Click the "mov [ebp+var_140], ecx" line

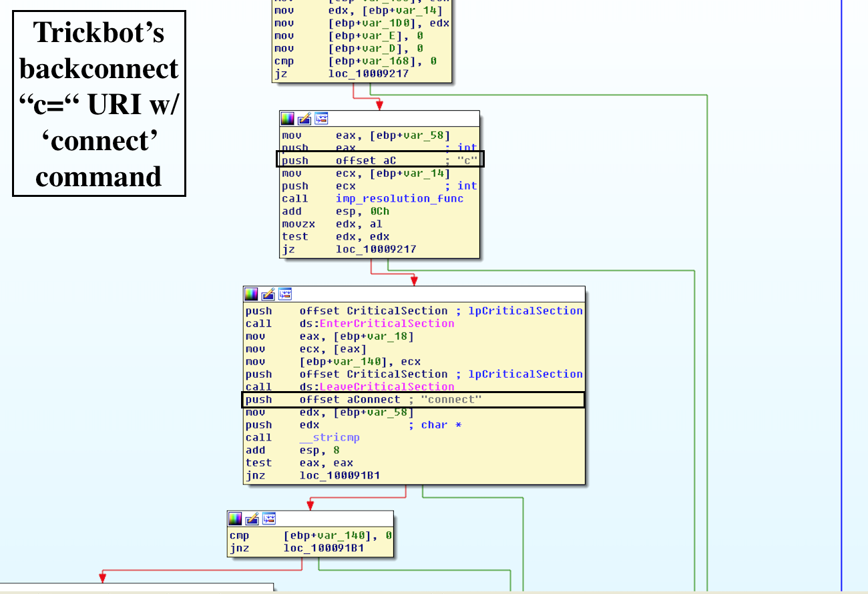[x=333, y=362]
